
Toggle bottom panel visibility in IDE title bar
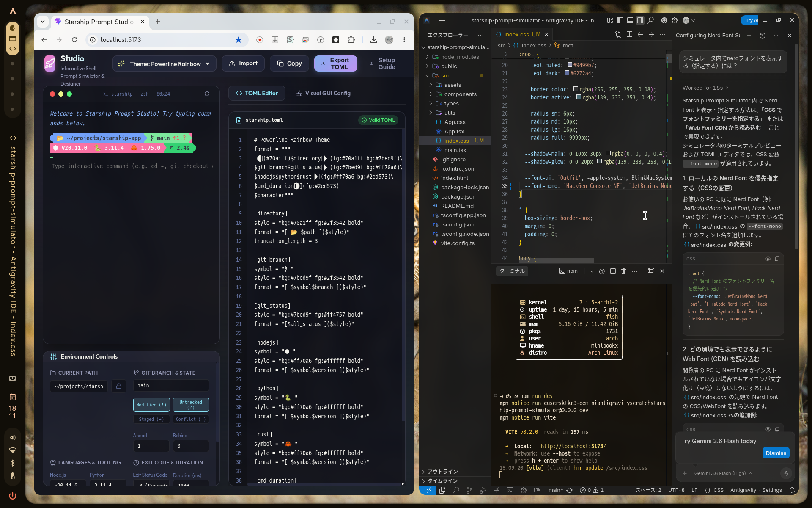coord(630,20)
